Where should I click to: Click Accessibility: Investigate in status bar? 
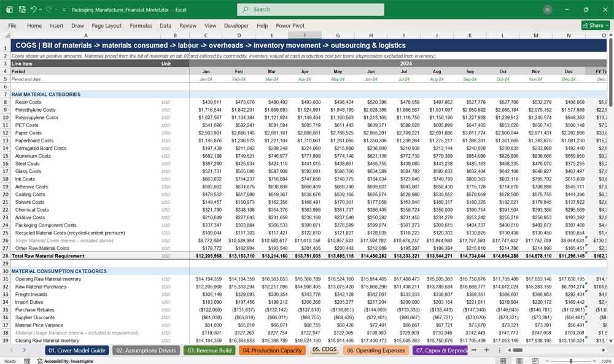[x=65, y=361]
